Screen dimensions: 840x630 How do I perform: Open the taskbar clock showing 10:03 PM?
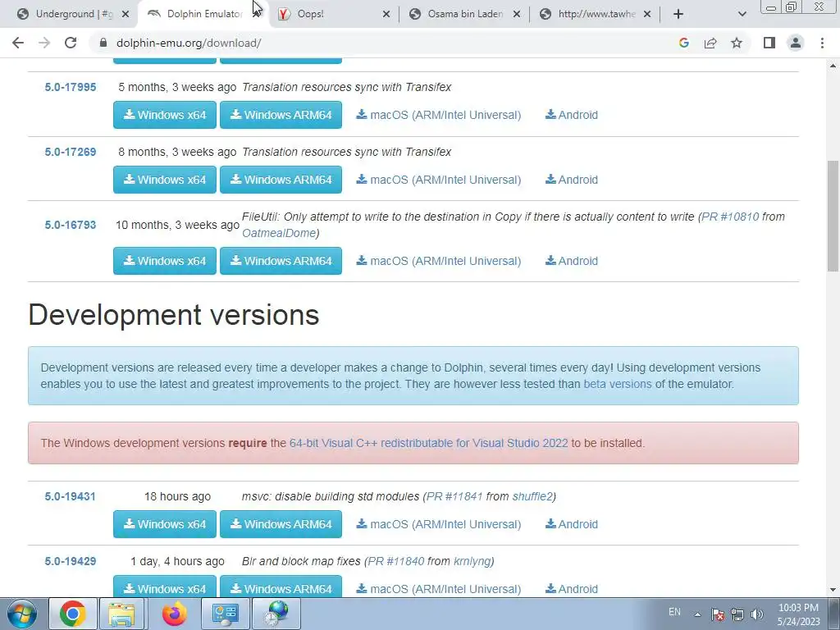[x=798, y=614]
